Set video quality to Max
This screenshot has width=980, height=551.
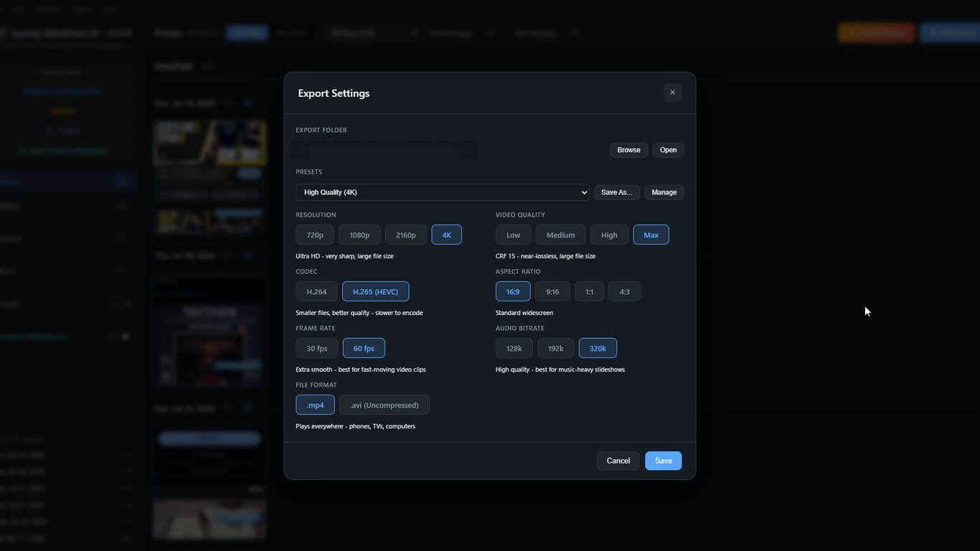pyautogui.click(x=651, y=235)
